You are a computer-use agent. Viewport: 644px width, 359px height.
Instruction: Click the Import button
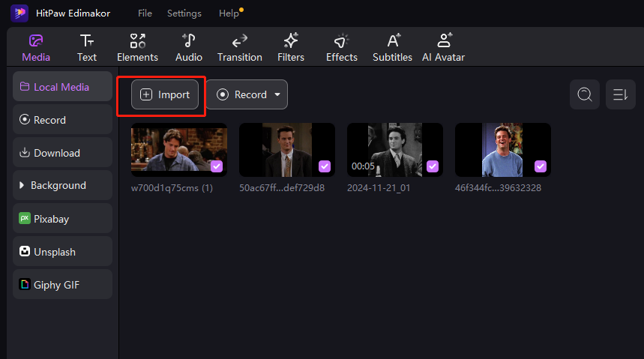pyautogui.click(x=165, y=94)
